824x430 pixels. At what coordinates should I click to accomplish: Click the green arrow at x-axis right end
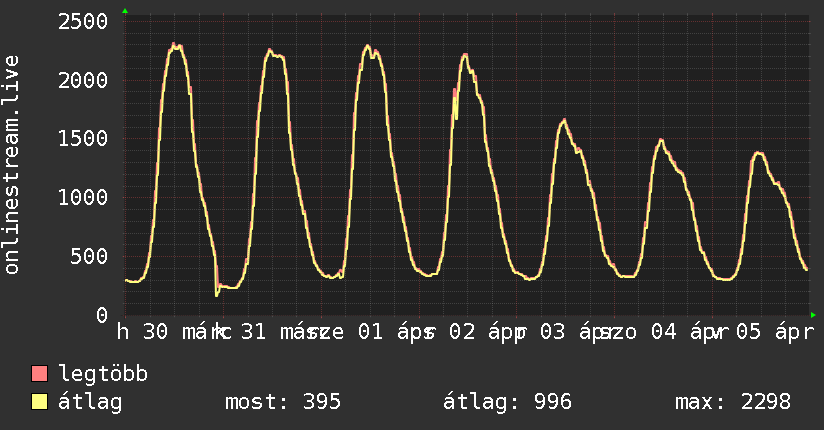812,315
